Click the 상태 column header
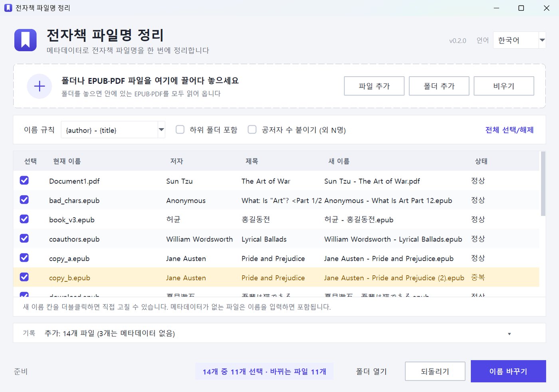The image size is (559, 392). tap(481, 161)
